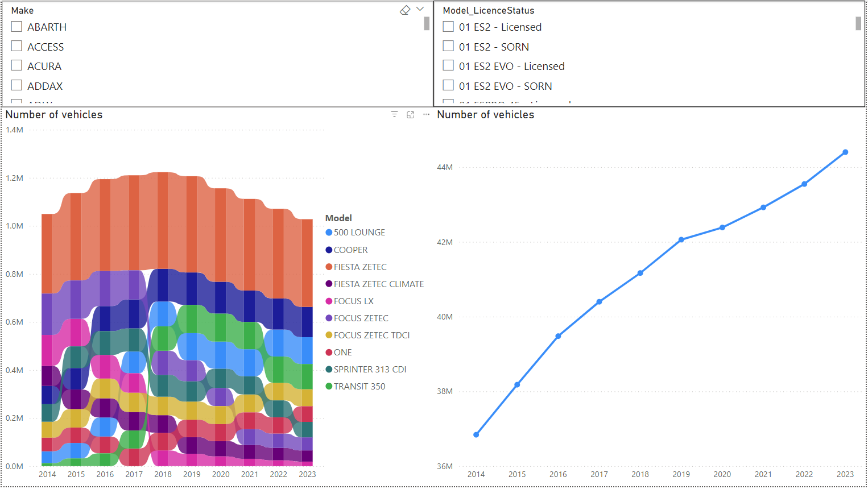Click the 0.2M y-axis label
This screenshot has width=868, height=489.
[x=15, y=418]
